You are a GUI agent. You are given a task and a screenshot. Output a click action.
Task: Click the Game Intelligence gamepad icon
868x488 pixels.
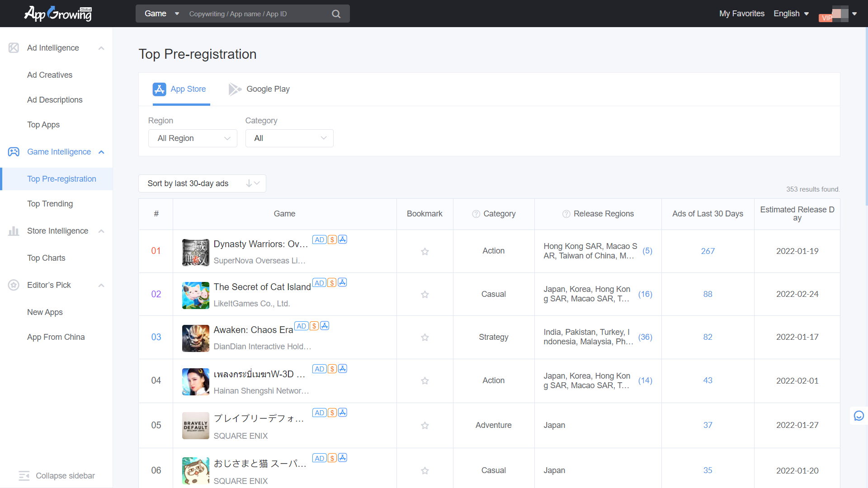coord(14,152)
